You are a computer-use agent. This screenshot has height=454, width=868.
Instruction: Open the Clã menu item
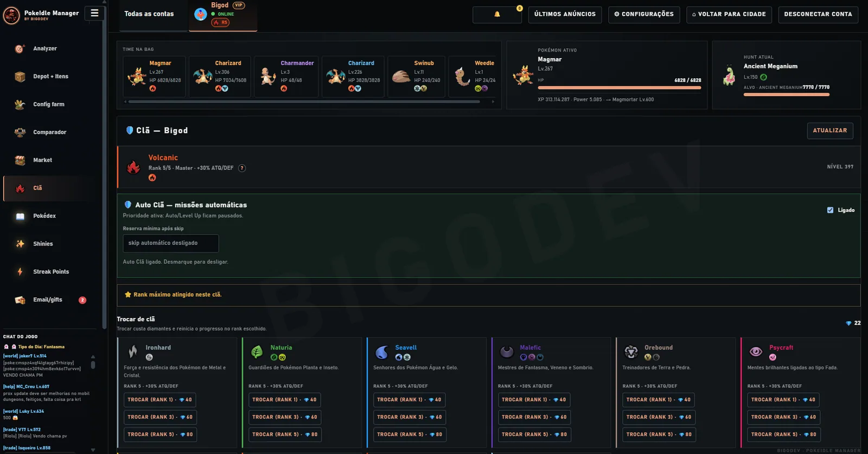[50, 188]
